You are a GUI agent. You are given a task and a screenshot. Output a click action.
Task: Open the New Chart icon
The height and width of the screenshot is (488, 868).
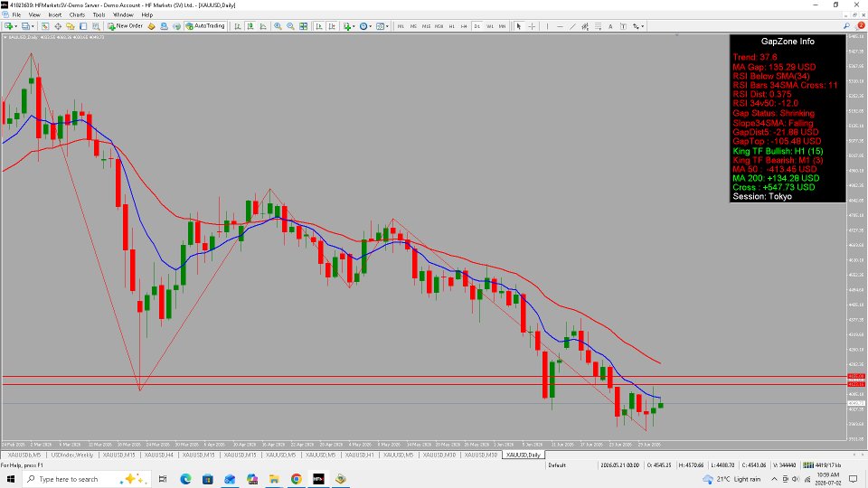(x=9, y=26)
